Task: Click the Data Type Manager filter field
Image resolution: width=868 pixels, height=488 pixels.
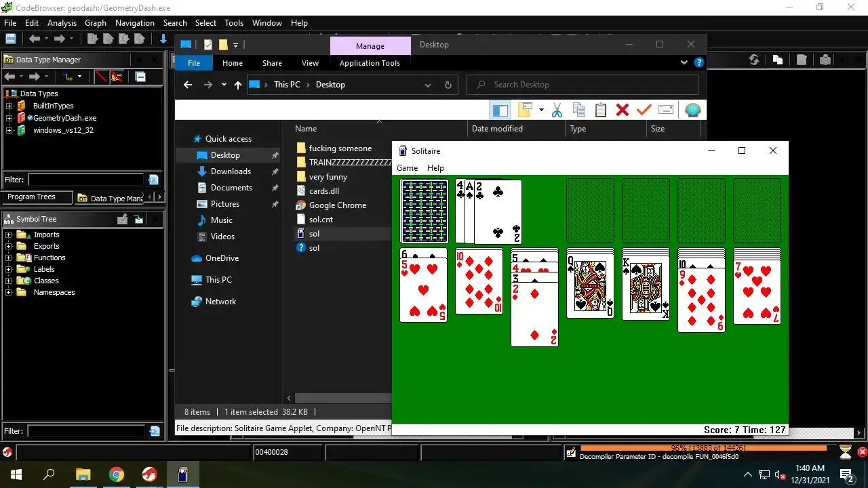Action: coord(86,180)
